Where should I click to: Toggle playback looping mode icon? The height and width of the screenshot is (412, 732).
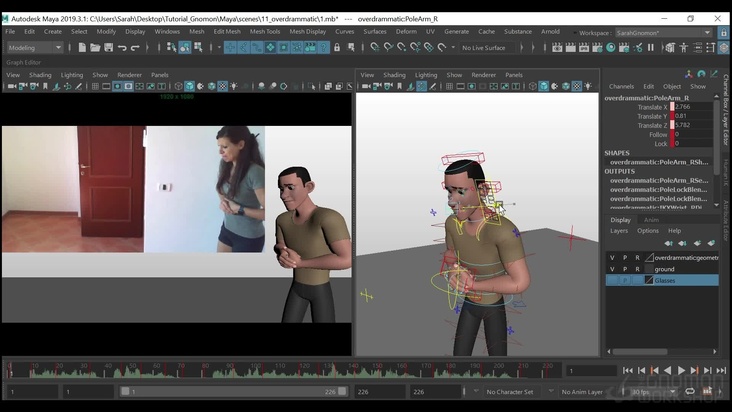(x=690, y=391)
